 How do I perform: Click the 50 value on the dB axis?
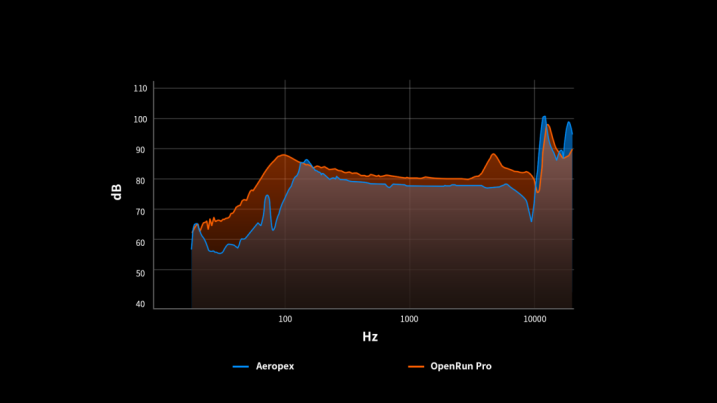(x=140, y=274)
